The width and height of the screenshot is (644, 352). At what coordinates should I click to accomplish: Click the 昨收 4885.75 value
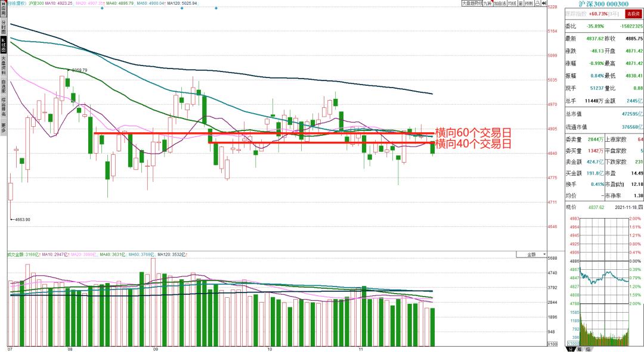tap(634, 39)
